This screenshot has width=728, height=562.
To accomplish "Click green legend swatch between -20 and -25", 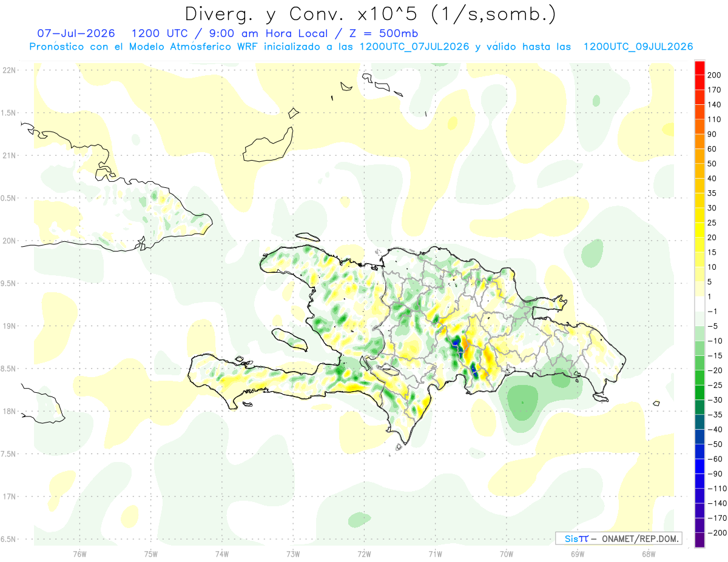I will [x=699, y=378].
